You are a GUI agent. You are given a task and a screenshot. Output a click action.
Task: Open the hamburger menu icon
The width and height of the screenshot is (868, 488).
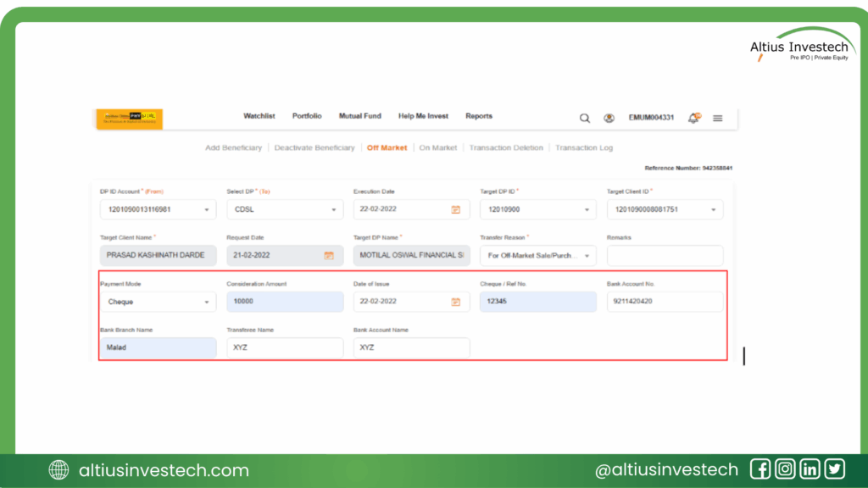coord(718,118)
